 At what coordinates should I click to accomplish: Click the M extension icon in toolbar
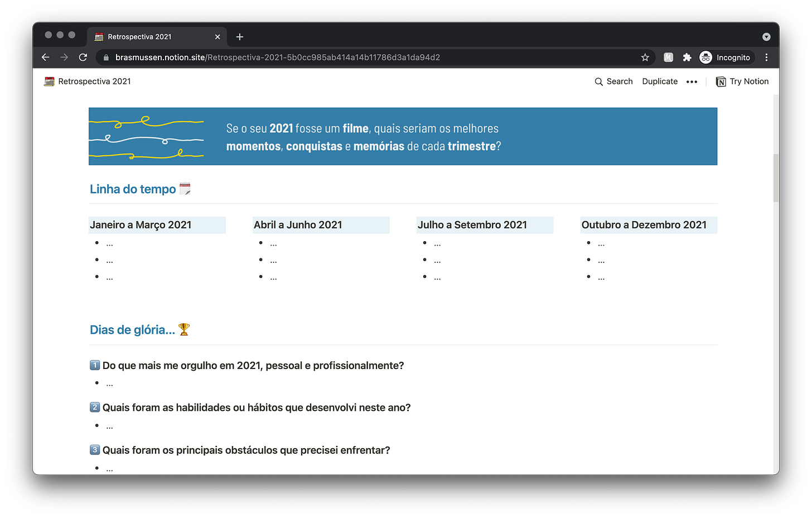click(669, 57)
